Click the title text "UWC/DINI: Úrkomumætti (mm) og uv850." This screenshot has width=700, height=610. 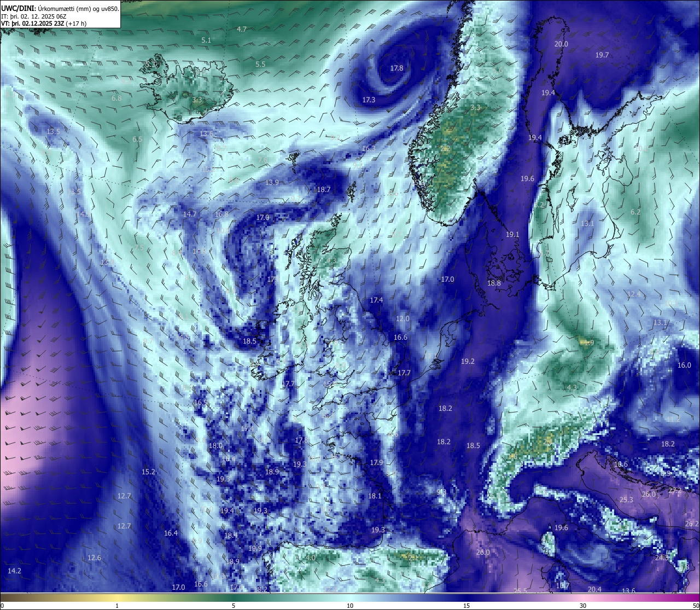60,9
